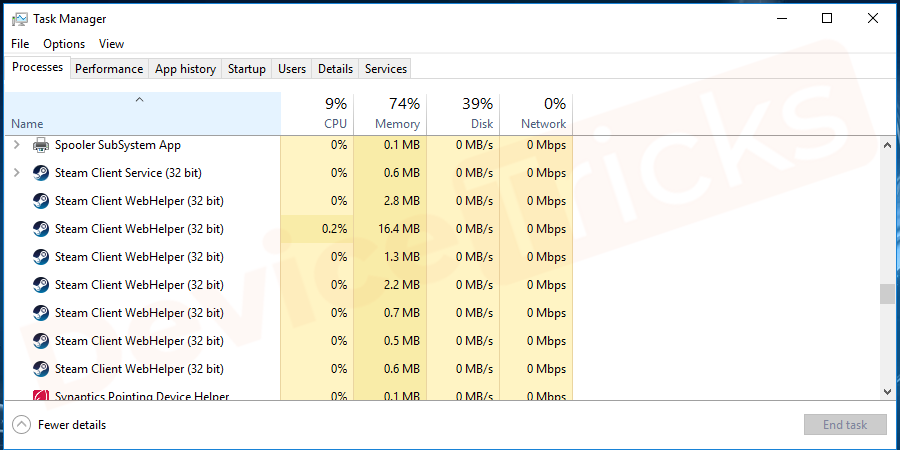Sort processes by the Memory column
Viewport: 900px width, 450px height.
coord(390,113)
